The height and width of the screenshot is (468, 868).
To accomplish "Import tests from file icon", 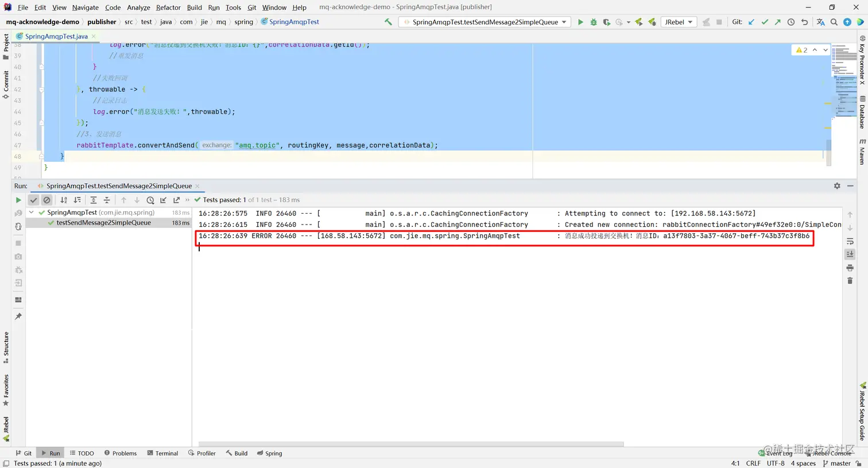I will click(164, 200).
